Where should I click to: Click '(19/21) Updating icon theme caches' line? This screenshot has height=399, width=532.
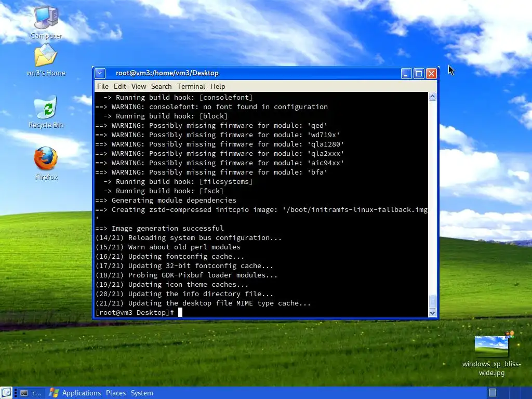pos(172,284)
